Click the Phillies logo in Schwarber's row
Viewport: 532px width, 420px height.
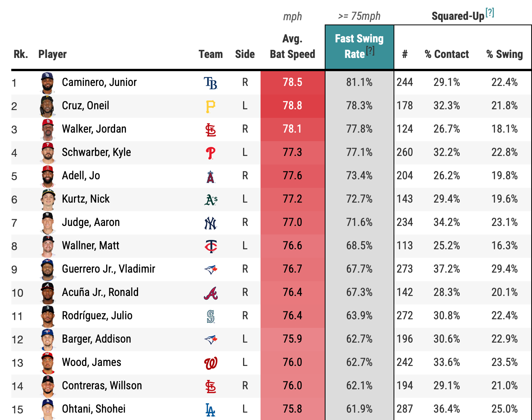coord(210,153)
